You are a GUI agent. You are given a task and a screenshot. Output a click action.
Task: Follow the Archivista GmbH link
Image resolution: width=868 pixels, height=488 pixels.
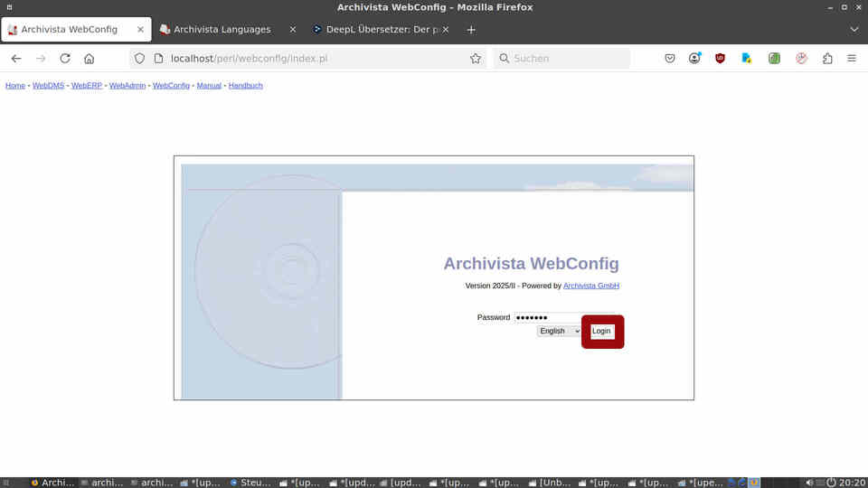point(591,286)
